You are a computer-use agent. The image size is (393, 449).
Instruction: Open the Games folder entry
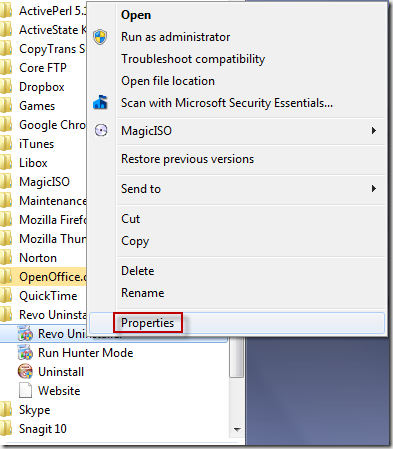pos(37,106)
